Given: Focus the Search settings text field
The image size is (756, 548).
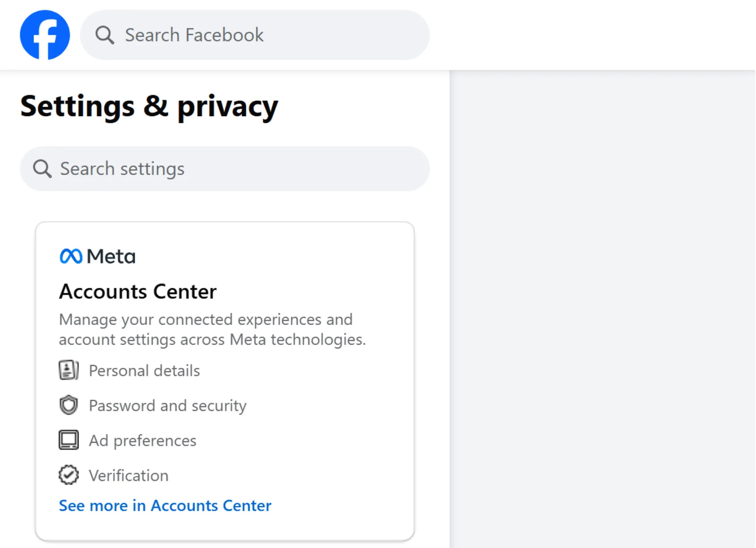Looking at the screenshot, I should coord(236,169).
